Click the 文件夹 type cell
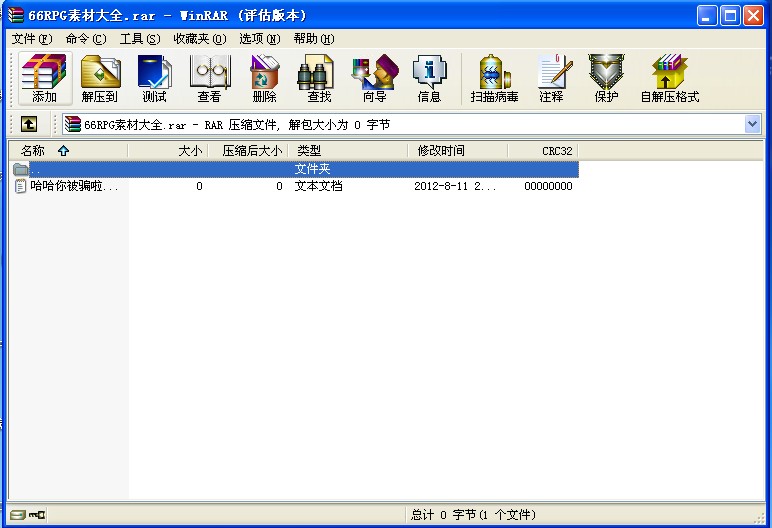This screenshot has width=772, height=528. (313, 169)
